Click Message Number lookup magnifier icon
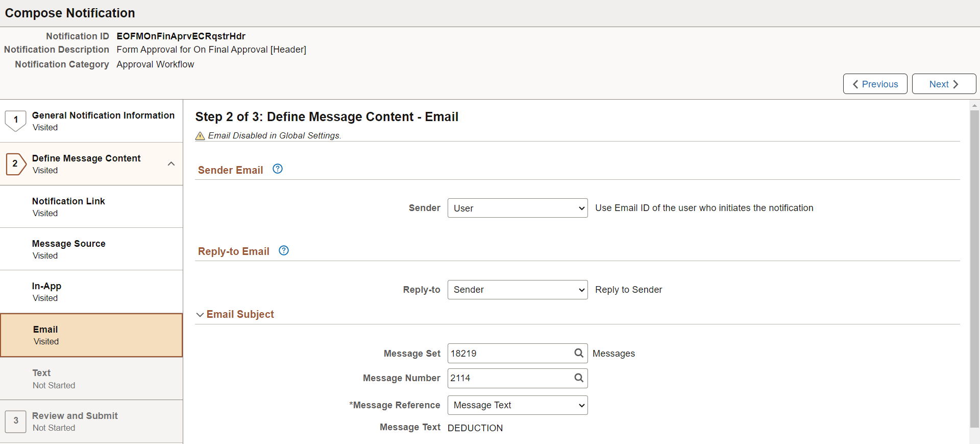 pos(579,378)
